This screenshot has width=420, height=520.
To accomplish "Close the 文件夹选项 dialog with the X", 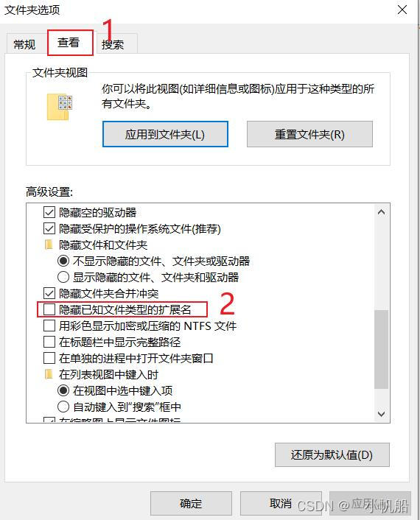I will click(402, 10).
